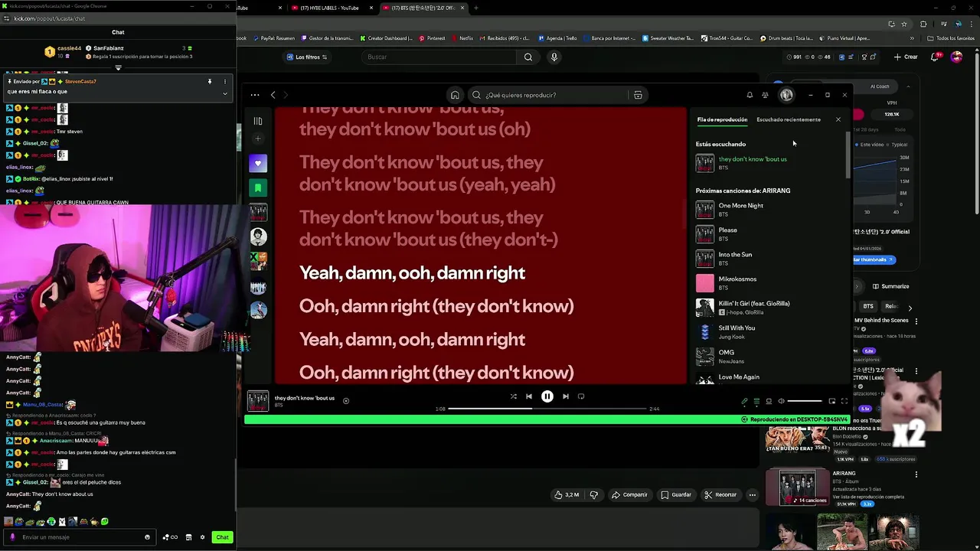
Task: Unpin the pinned chat message
Action: coord(209,81)
